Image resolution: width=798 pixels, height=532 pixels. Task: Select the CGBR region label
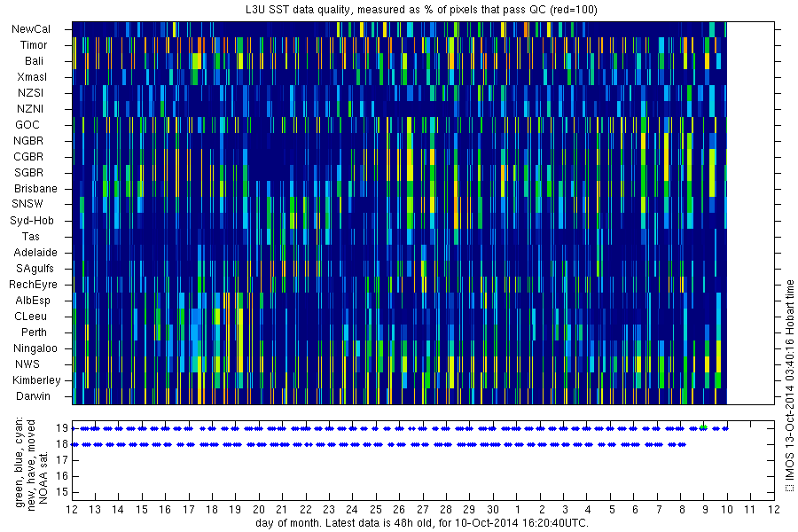(x=28, y=157)
